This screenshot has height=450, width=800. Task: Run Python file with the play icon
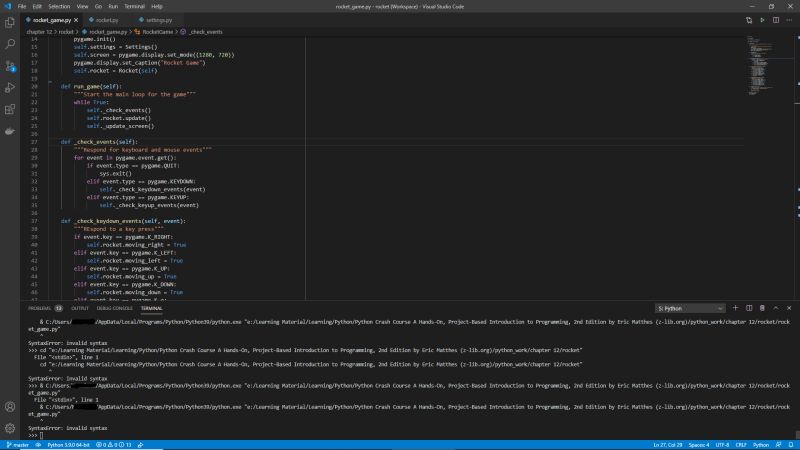click(762, 20)
